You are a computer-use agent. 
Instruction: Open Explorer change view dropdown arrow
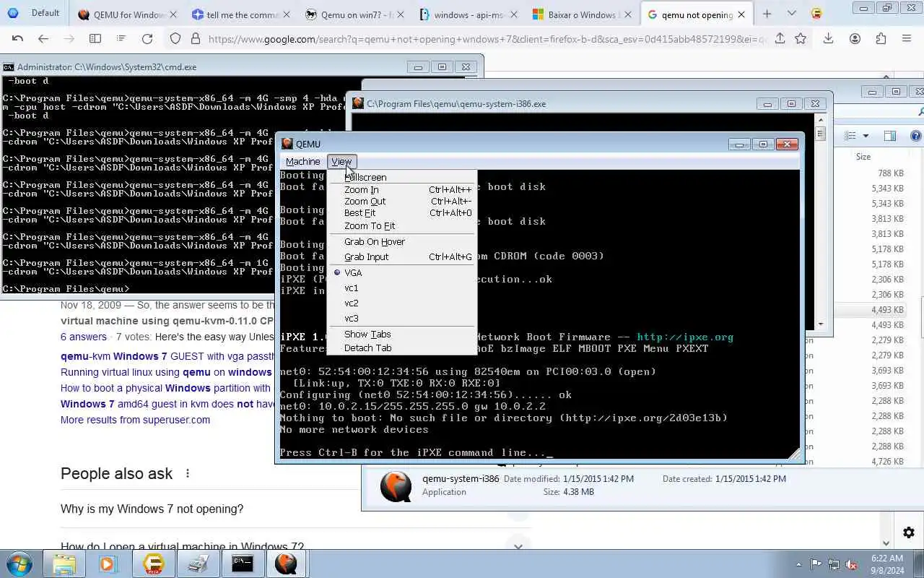coord(866,136)
